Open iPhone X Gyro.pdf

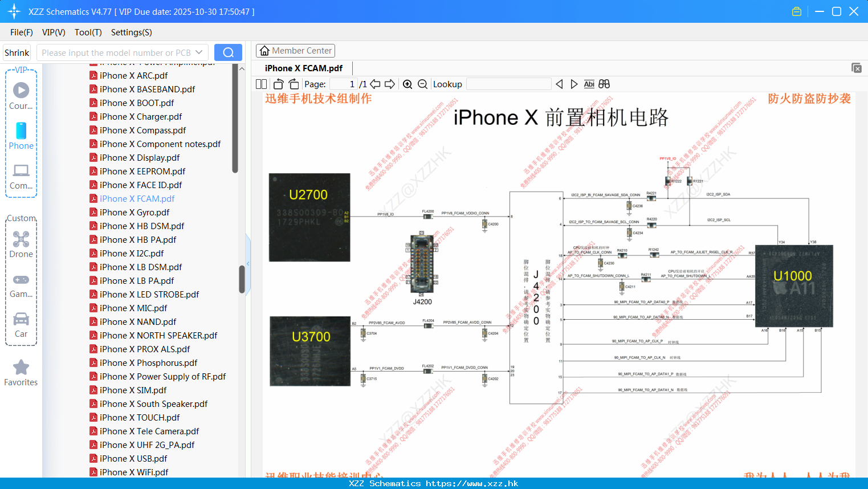click(x=135, y=212)
